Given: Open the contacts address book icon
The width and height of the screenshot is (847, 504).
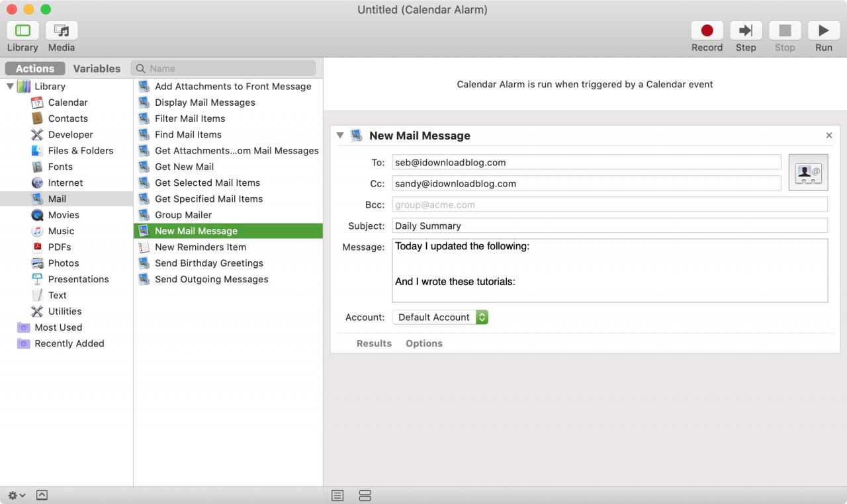Looking at the screenshot, I should point(808,173).
